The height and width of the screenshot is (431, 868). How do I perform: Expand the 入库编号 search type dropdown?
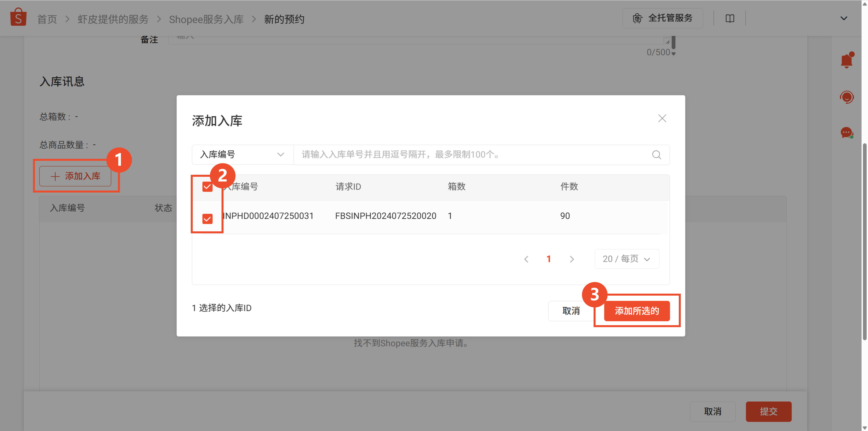242,155
